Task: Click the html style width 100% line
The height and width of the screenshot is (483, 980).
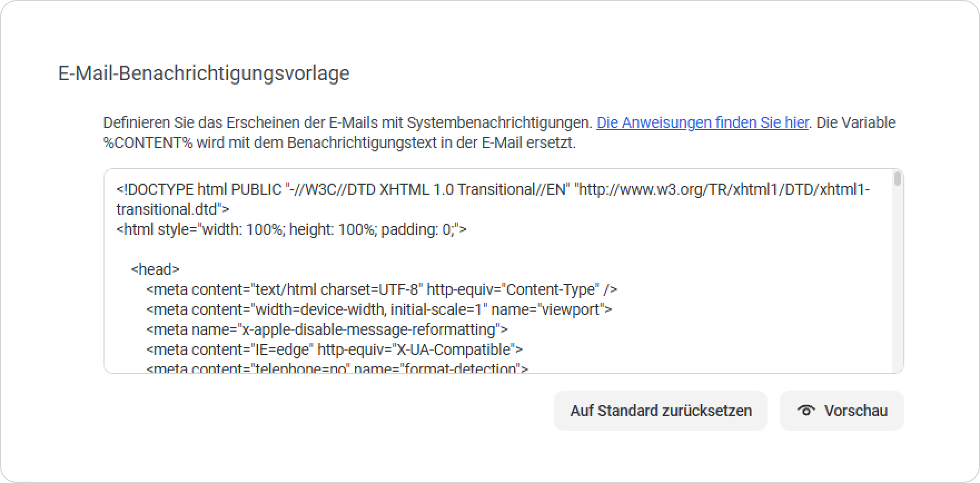Action: click(x=291, y=229)
